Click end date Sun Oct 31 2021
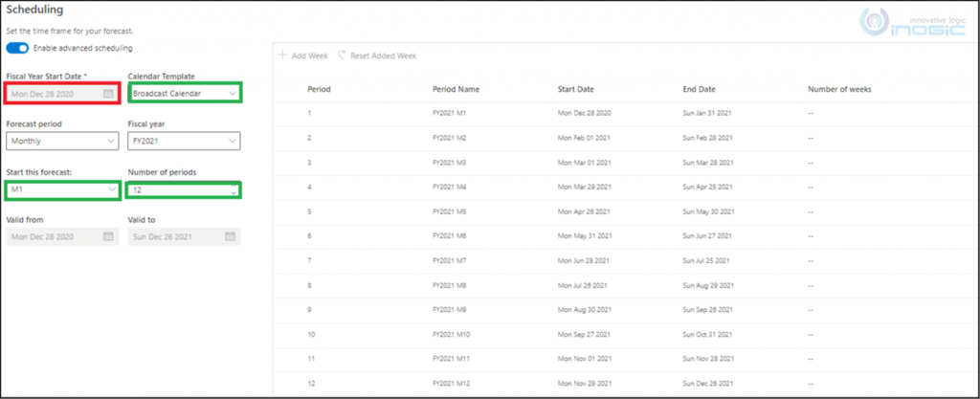This screenshot has height=399, width=980. tap(707, 335)
